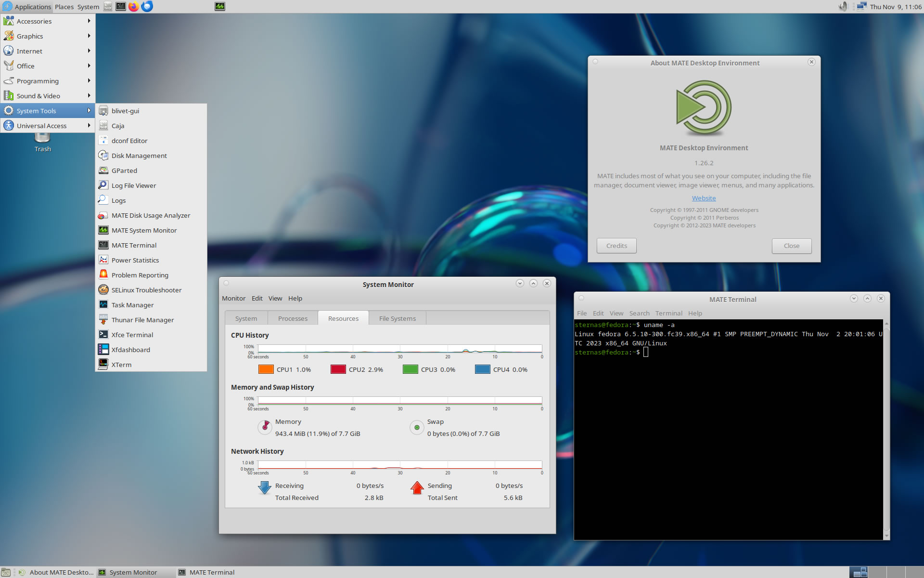Click Firefox launcher in top panel
The width and height of the screenshot is (924, 578).
coord(134,6)
